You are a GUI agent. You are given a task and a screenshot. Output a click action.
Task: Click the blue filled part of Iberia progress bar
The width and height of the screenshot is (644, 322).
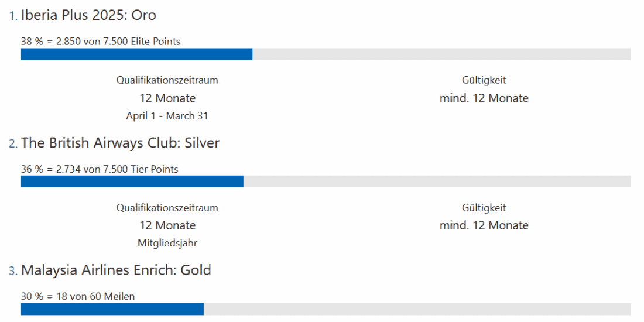tap(136, 54)
